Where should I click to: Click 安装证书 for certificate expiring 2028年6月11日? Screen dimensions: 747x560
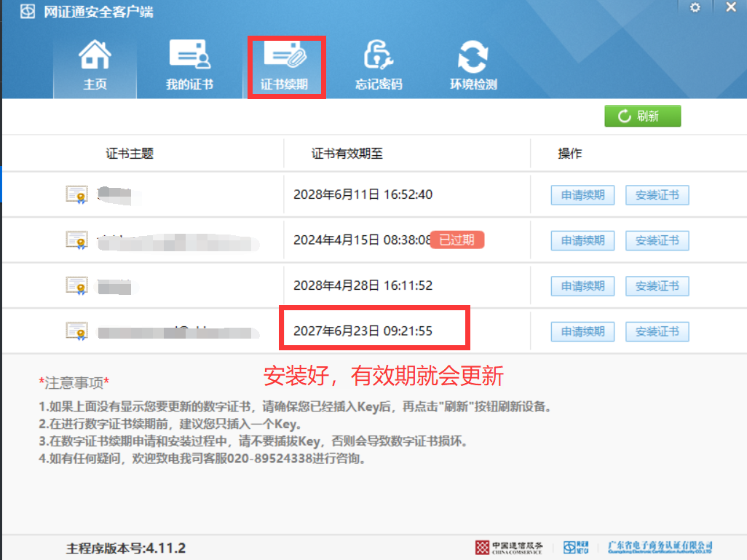tap(657, 195)
